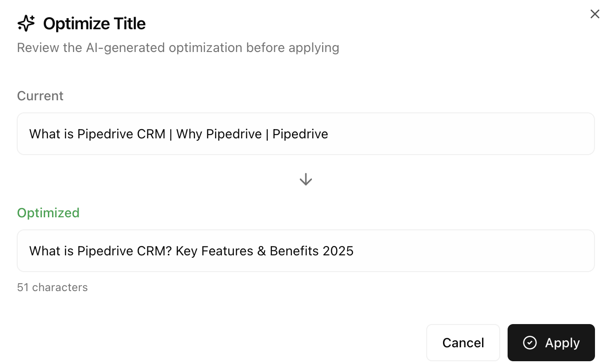Click the review instructions subtitle text
Screen dimensions: 608x364
pyautogui.click(x=178, y=47)
